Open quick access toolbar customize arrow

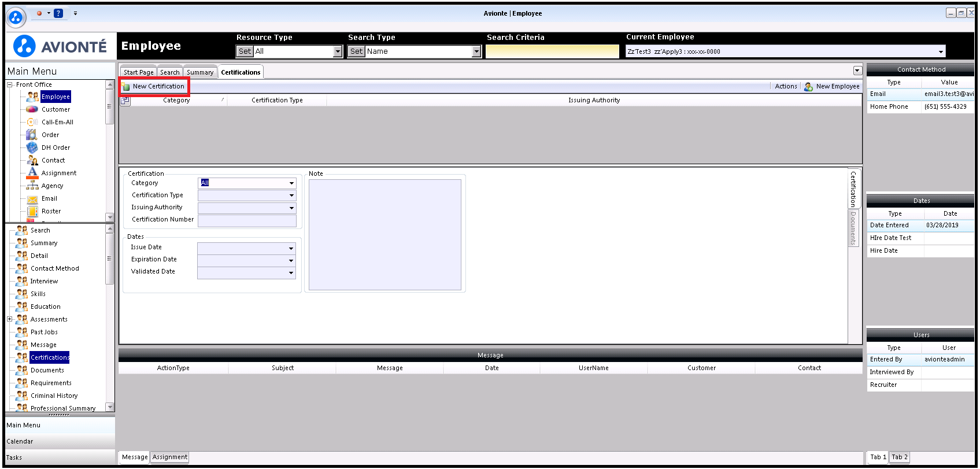point(75,13)
